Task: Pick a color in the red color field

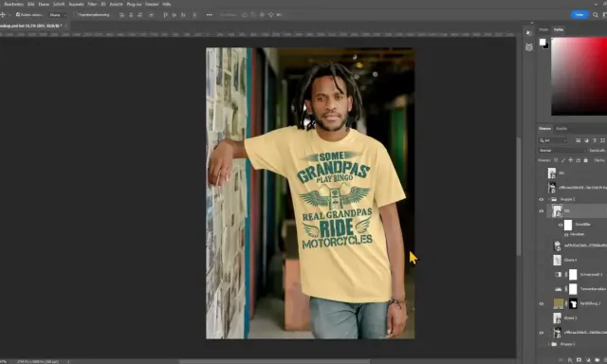Action: point(579,76)
